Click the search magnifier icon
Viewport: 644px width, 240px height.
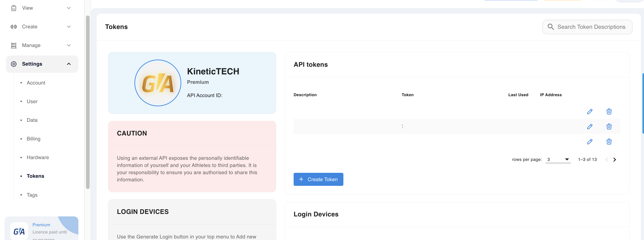[x=551, y=27]
